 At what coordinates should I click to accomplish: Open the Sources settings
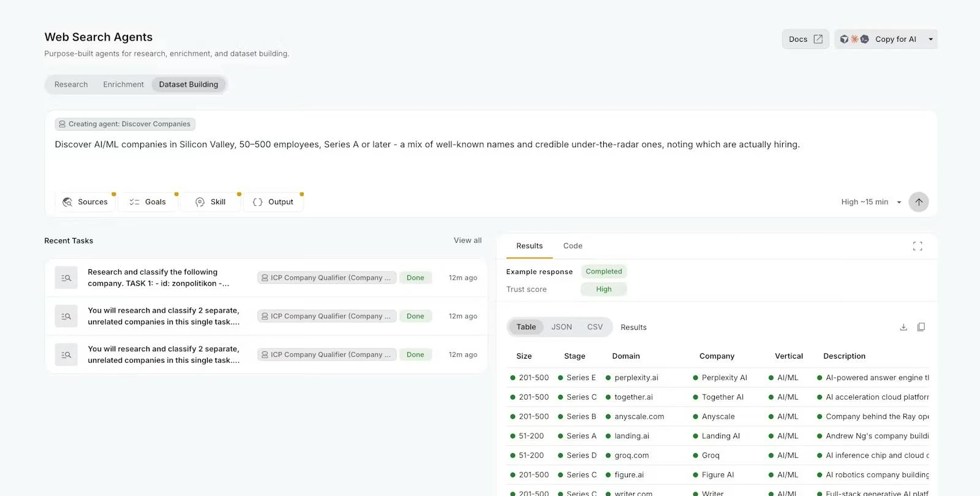coord(85,202)
